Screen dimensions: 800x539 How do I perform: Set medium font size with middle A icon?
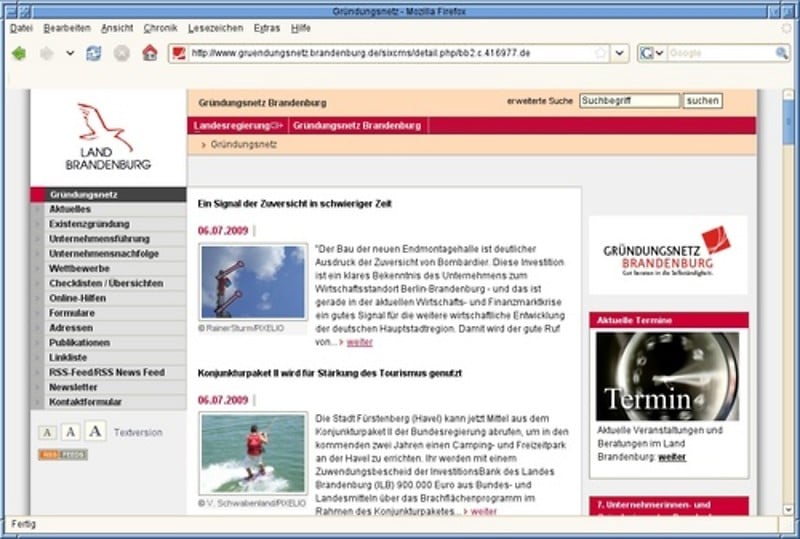71,432
